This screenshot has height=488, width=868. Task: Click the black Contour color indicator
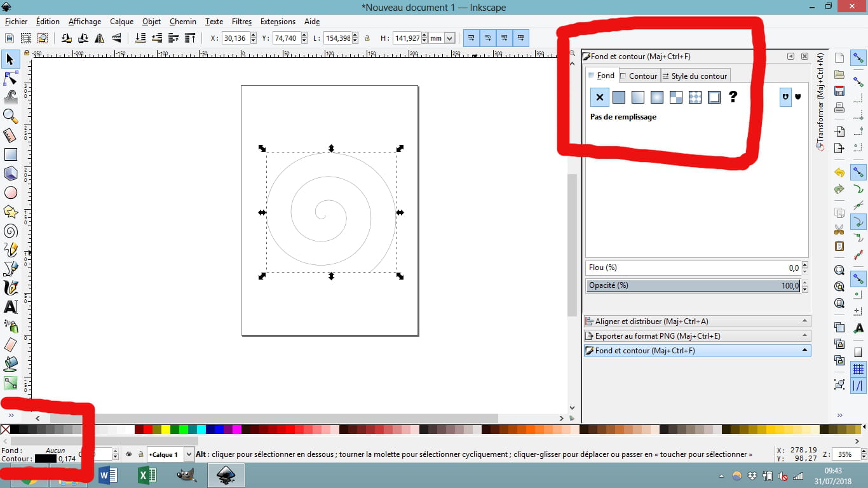pos(45,459)
